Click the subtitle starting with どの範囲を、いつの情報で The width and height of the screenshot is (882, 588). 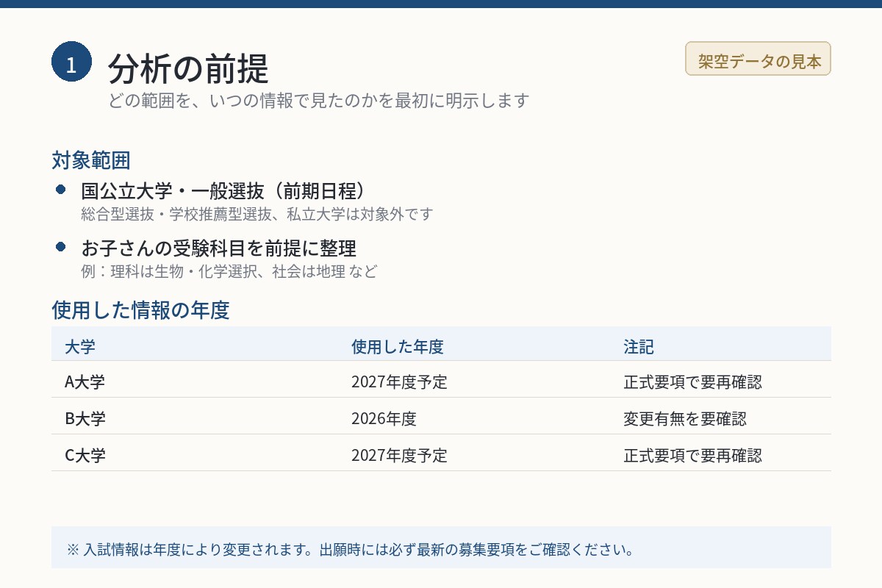click(319, 101)
